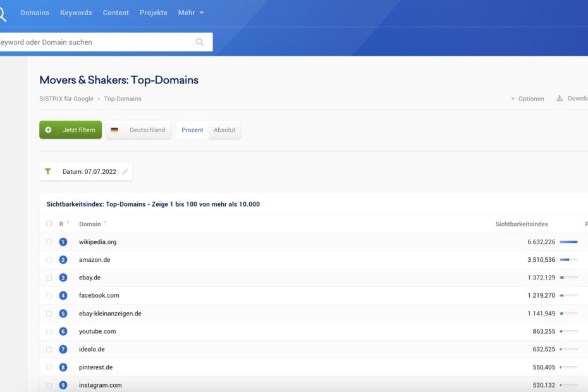Click the green funnel filter icon
The height and width of the screenshot is (392, 588).
pyautogui.click(x=48, y=171)
